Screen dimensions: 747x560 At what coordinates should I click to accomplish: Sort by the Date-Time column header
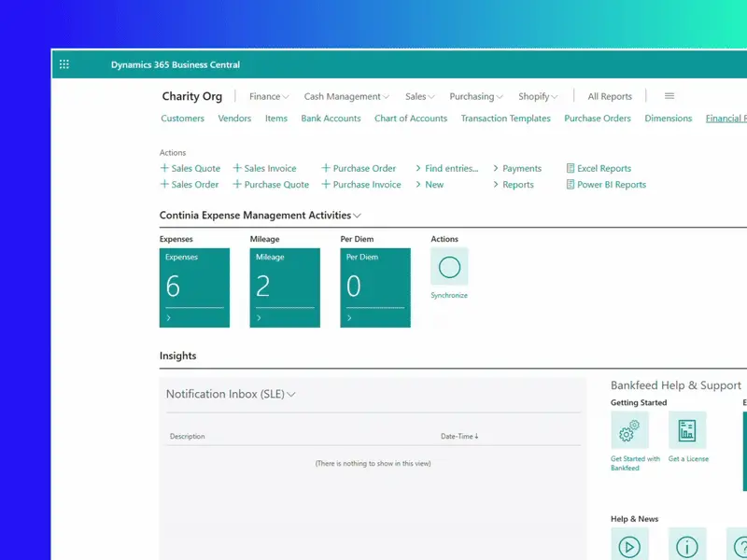459,437
